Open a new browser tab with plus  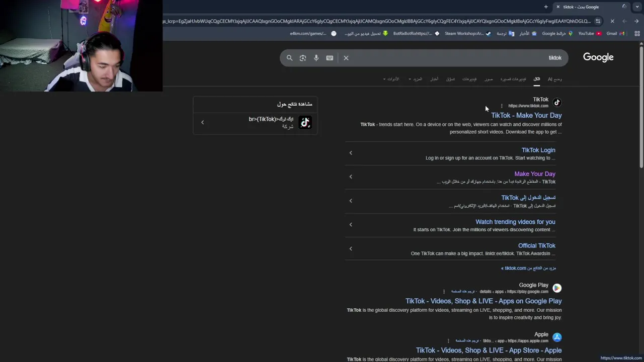546,7
